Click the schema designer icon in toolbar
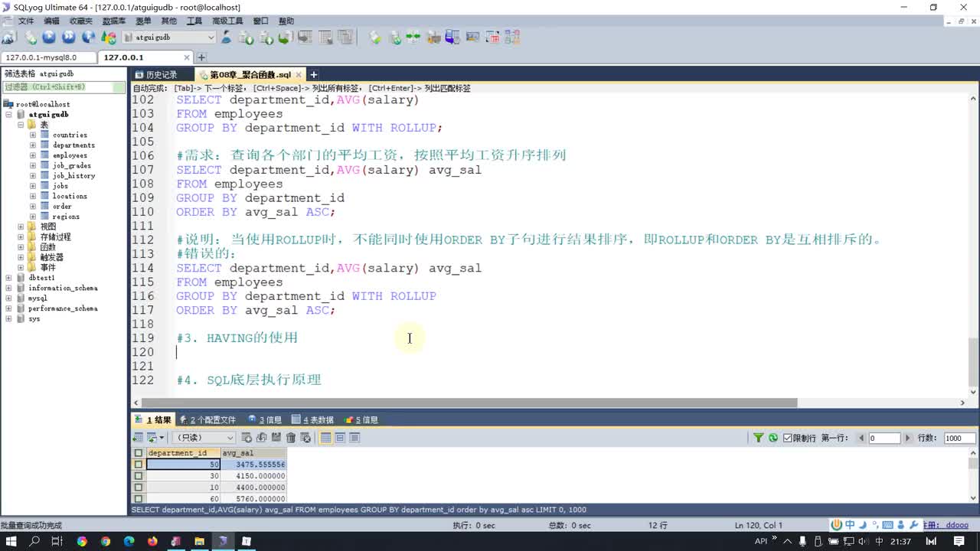Viewport: 980px width, 551px height. click(x=511, y=37)
